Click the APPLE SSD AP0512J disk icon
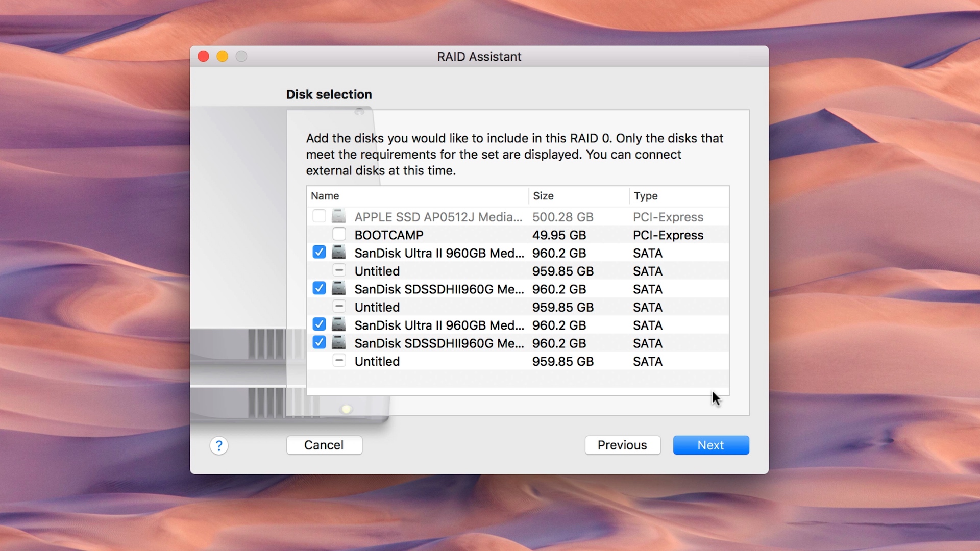Image resolution: width=980 pixels, height=551 pixels. click(338, 216)
